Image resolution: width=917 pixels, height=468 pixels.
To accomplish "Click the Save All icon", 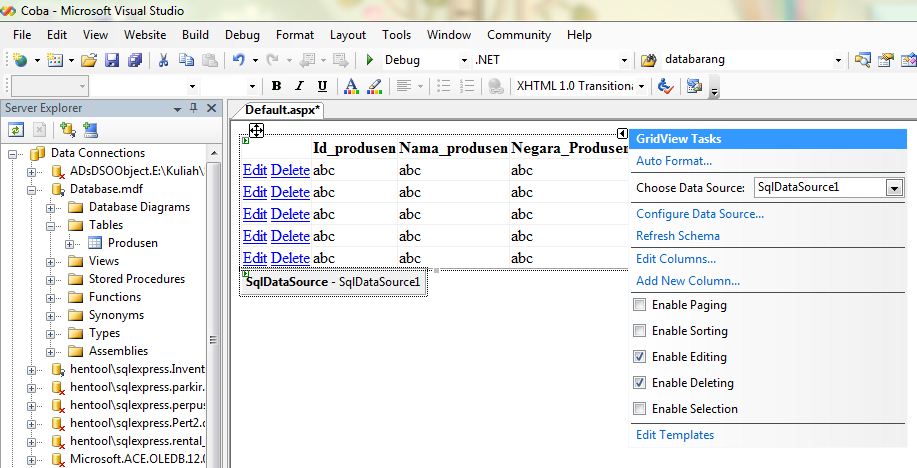I will pos(135,60).
